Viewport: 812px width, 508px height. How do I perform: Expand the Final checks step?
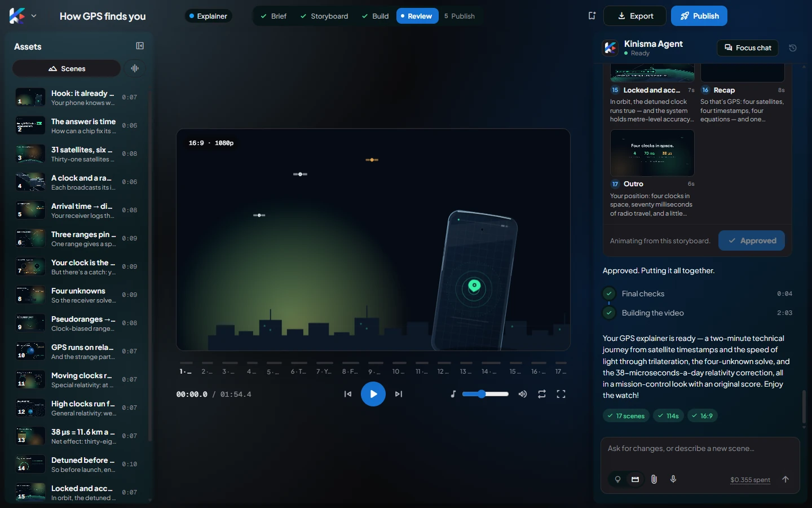[698, 294]
